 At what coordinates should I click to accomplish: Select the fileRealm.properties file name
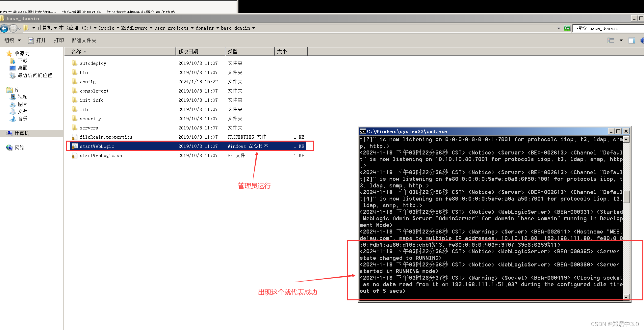(106, 137)
